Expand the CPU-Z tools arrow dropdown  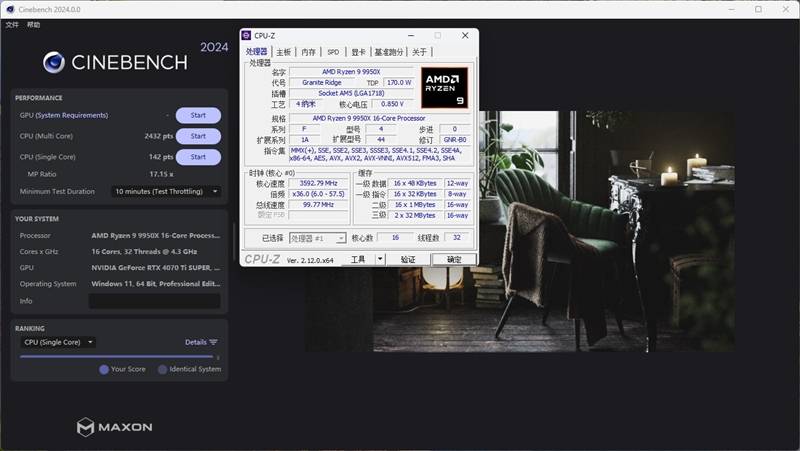coord(380,259)
